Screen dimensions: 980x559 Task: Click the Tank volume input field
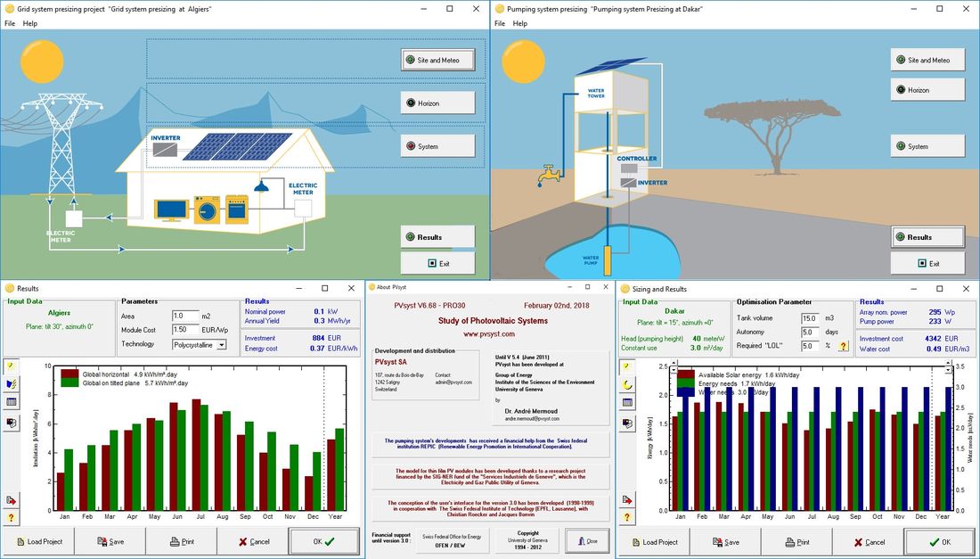pos(810,318)
